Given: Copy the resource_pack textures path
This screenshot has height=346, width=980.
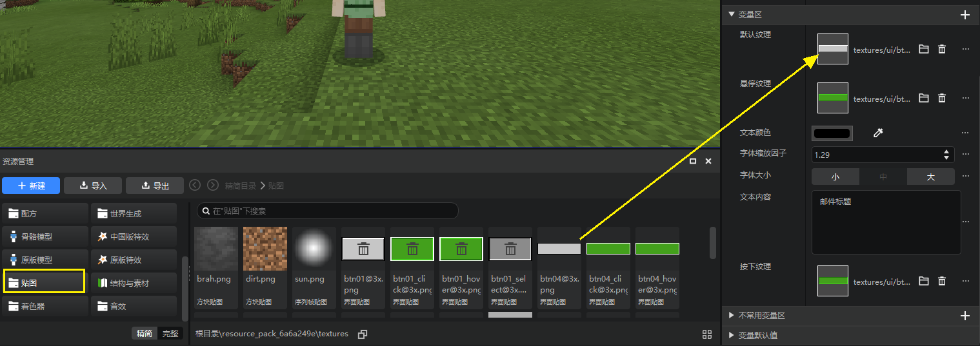Looking at the screenshot, I should coord(363,334).
